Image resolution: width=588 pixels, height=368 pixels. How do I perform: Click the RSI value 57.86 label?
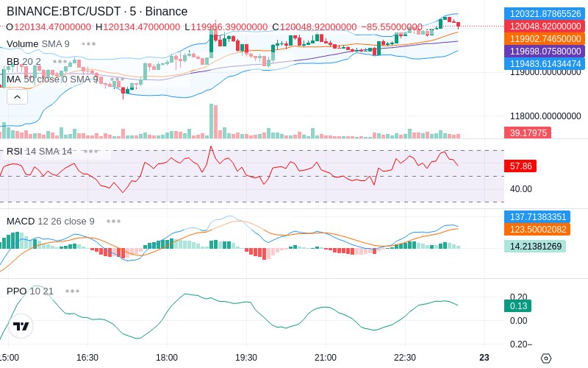pyautogui.click(x=520, y=166)
